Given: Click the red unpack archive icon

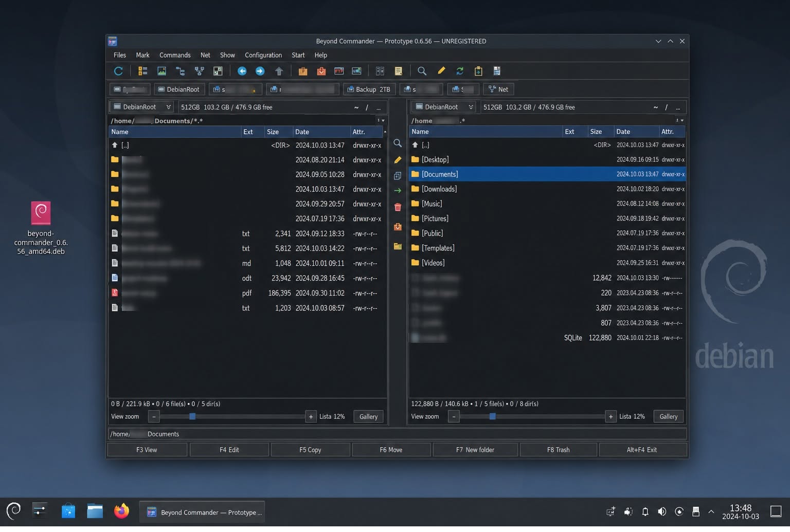Looking at the screenshot, I should tap(321, 71).
